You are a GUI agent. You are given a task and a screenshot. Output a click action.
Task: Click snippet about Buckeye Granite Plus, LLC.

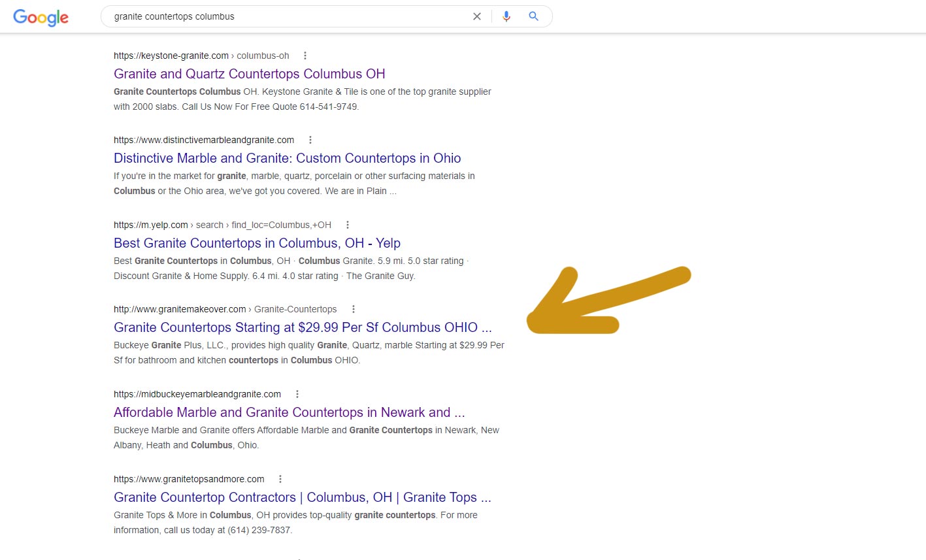coord(309,353)
